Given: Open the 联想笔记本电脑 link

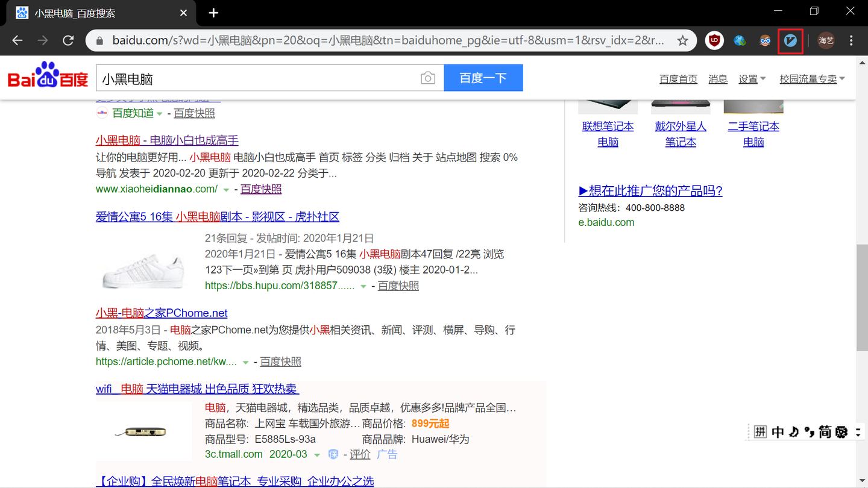Looking at the screenshot, I should pos(608,134).
